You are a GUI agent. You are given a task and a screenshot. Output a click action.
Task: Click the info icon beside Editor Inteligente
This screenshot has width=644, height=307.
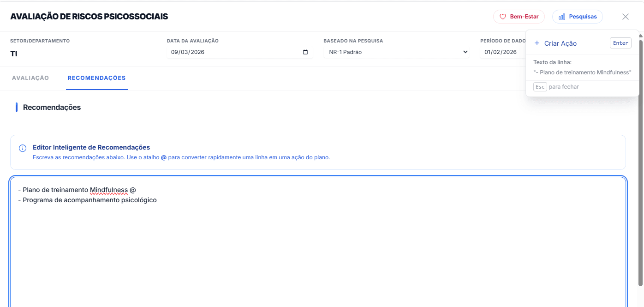22,148
